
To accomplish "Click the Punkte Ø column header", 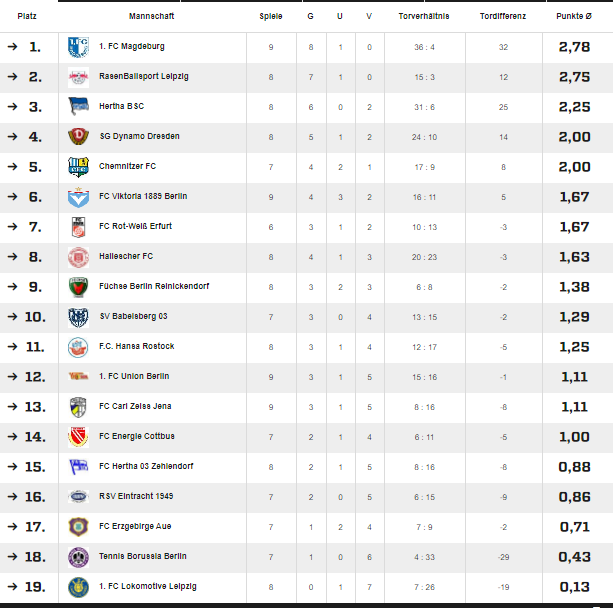I will click(x=573, y=17).
